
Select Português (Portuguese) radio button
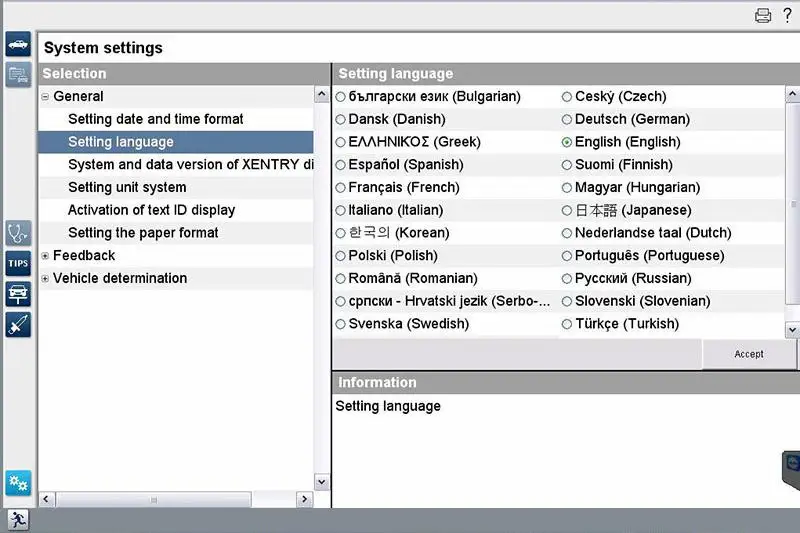coord(566,256)
